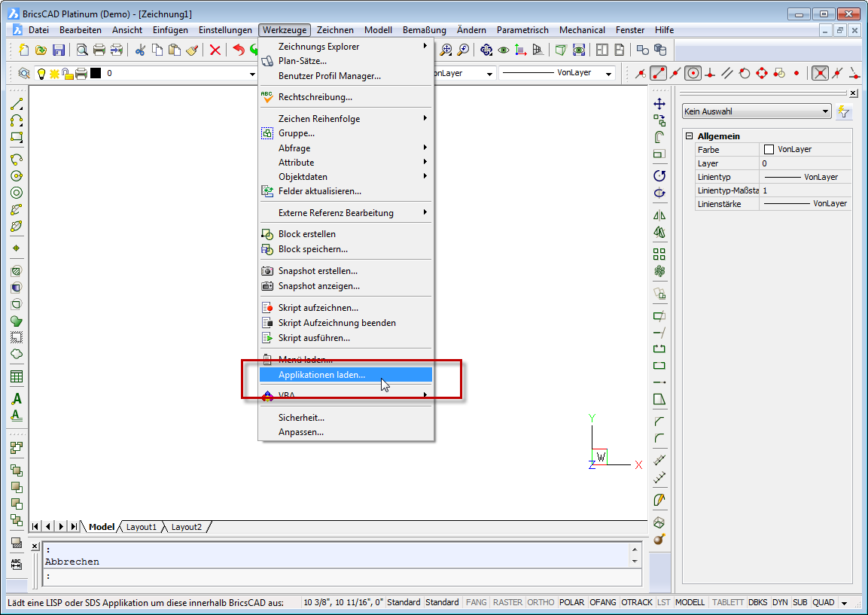Select 'Applikationen laden...' menu entry
Viewport: 868px width, 615px height.
coord(321,374)
